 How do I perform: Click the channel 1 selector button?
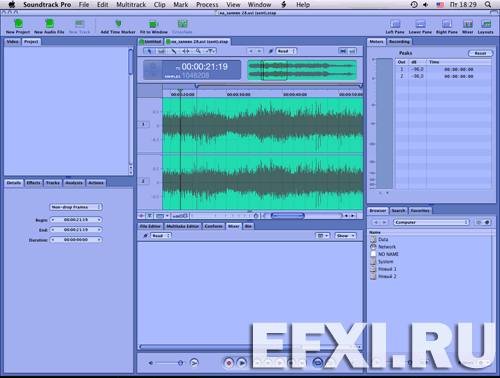click(x=143, y=124)
